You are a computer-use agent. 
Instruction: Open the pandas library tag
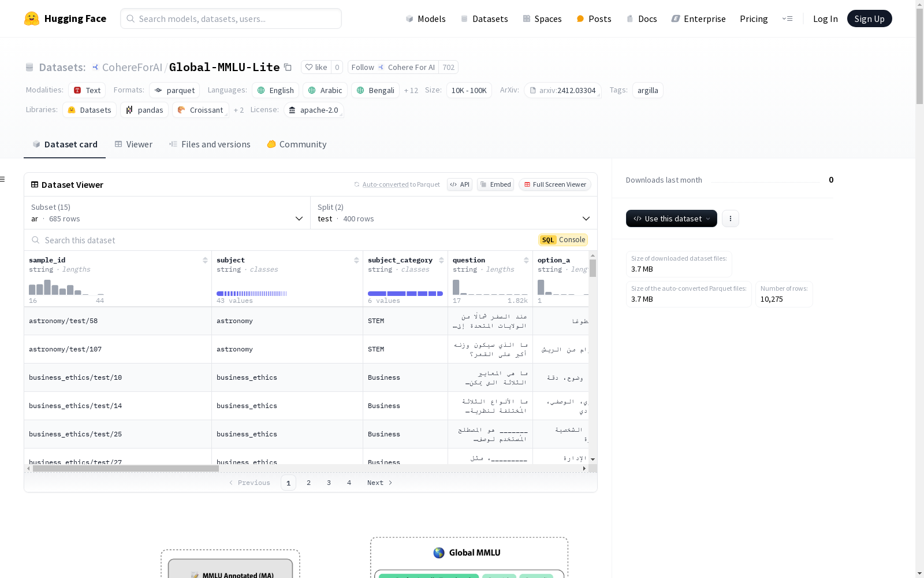tap(144, 110)
